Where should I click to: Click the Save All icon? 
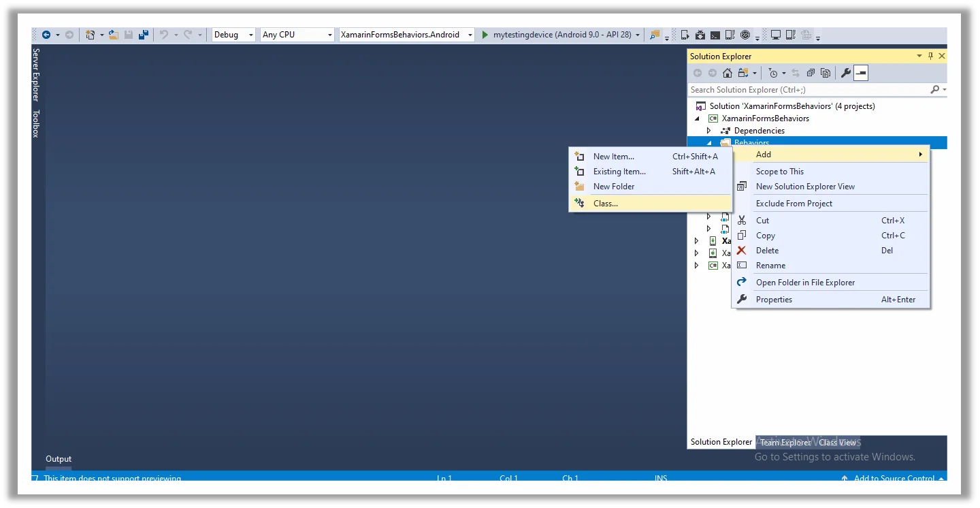coord(144,35)
